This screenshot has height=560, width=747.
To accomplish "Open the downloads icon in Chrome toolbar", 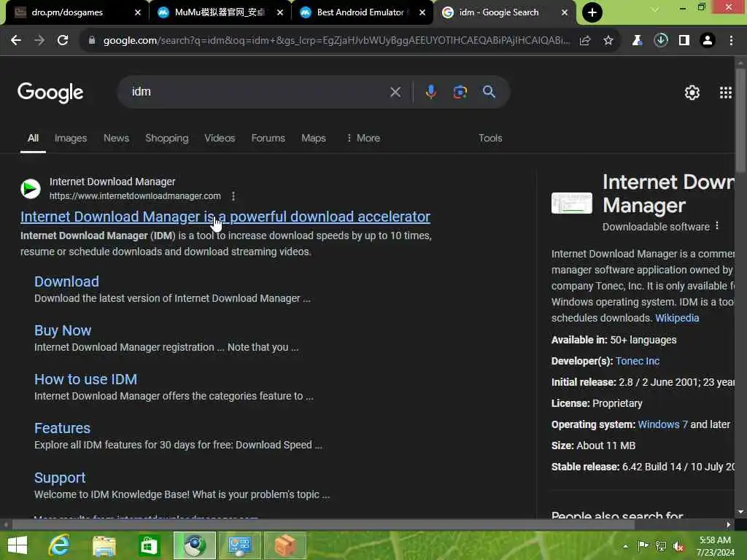I will (660, 41).
